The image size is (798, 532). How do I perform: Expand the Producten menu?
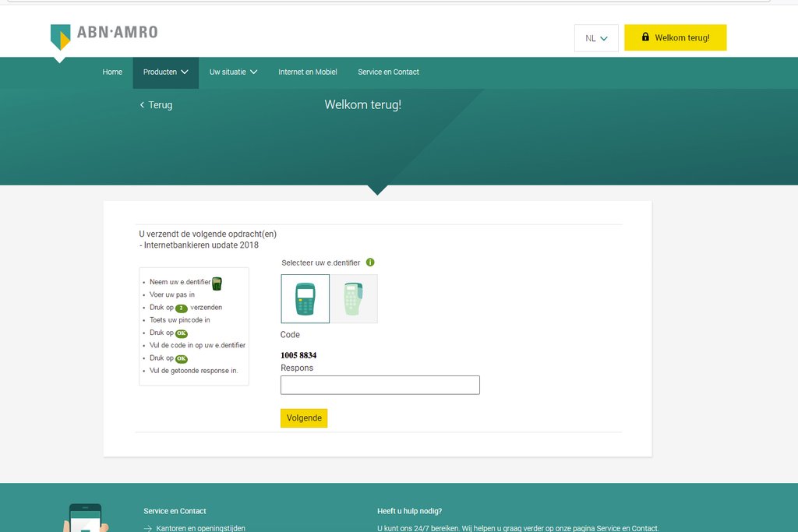coord(165,72)
